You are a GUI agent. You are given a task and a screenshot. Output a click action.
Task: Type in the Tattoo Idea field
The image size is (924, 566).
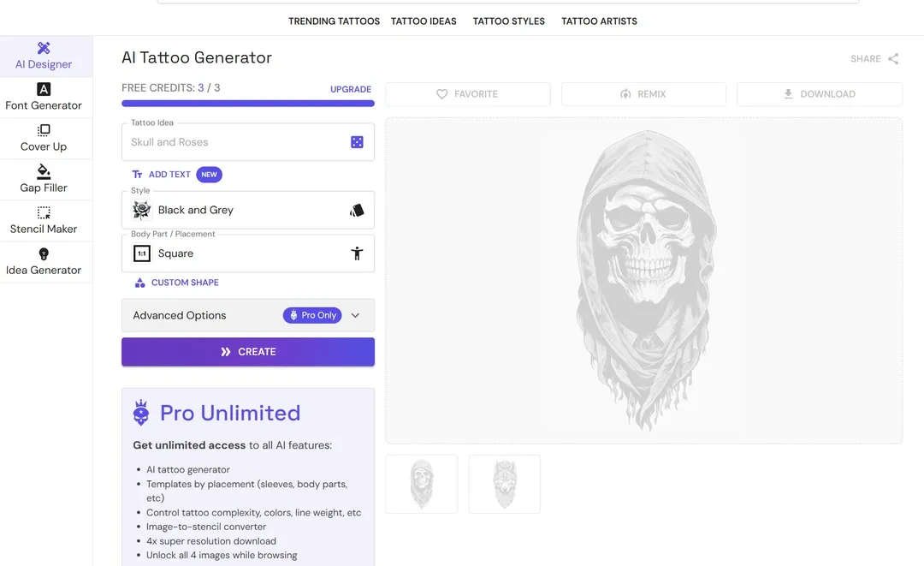[235, 142]
